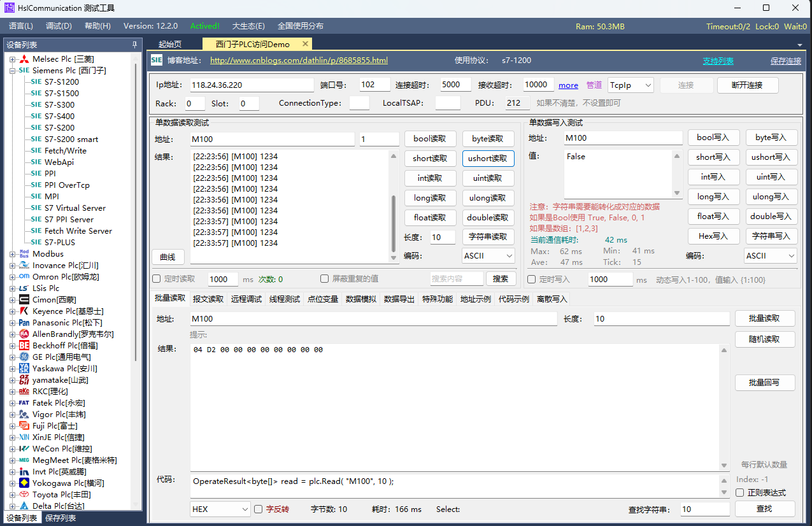Click the bool写入 button
The image size is (812, 526).
coord(713,138)
